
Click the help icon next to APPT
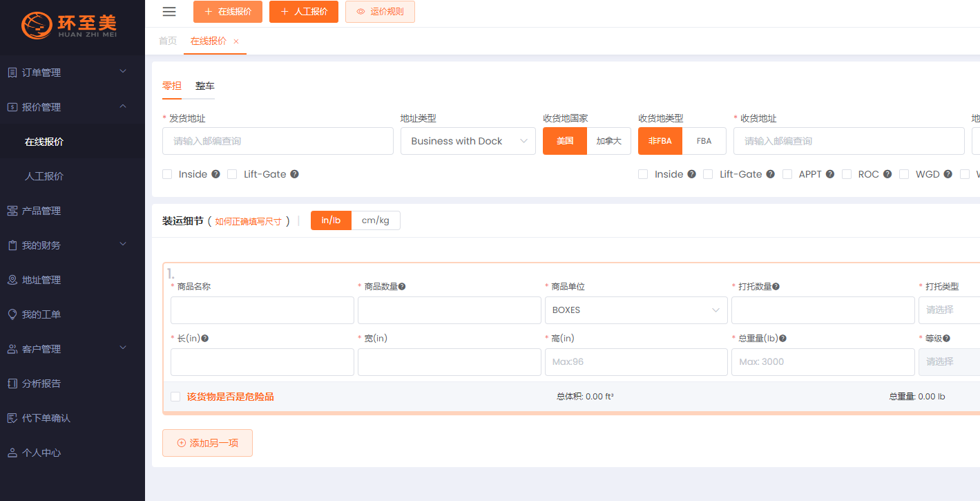tap(830, 174)
